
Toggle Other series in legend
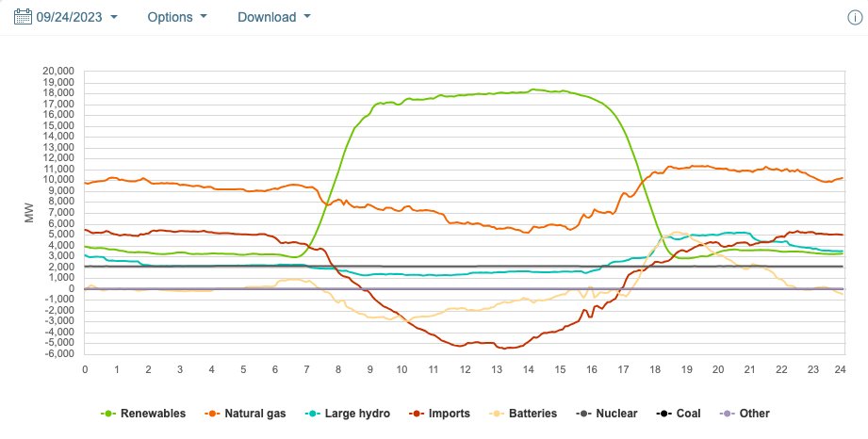point(745,414)
